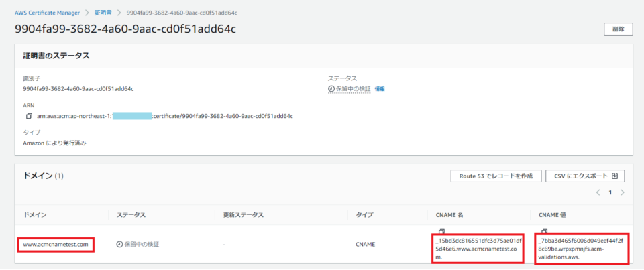The height and width of the screenshot is (270, 644).
Task: Click the ステータス column header in table
Action: click(131, 214)
